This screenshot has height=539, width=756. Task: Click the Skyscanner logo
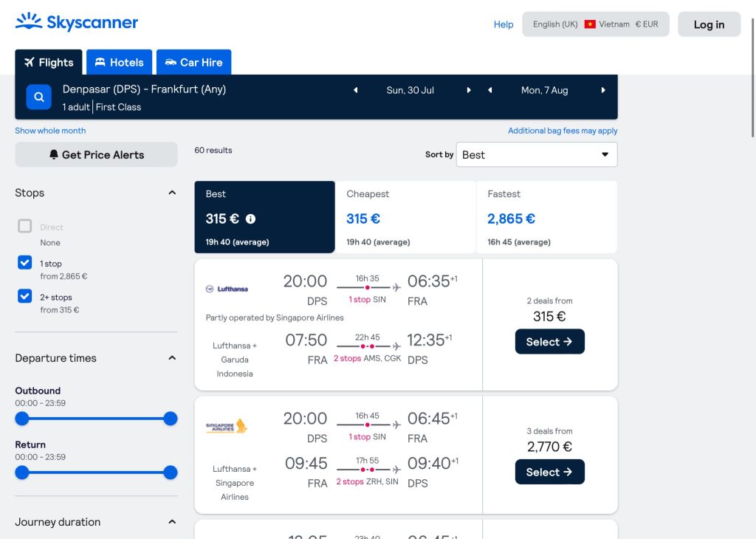77,22
